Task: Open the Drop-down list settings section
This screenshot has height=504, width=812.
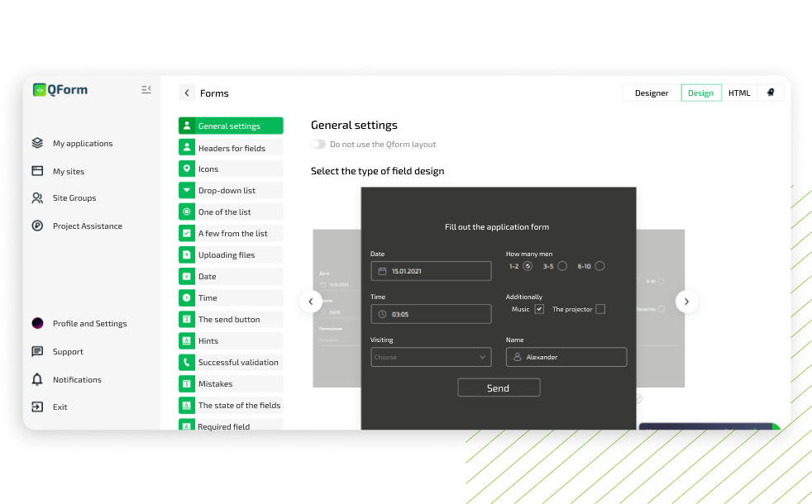Action: (231, 190)
